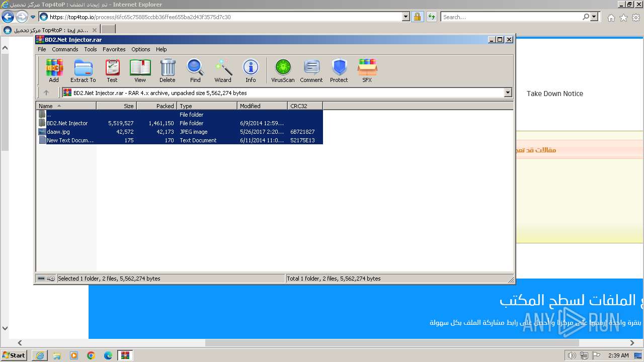Open File Explorer from taskbar
The image size is (644, 362).
[x=57, y=355]
